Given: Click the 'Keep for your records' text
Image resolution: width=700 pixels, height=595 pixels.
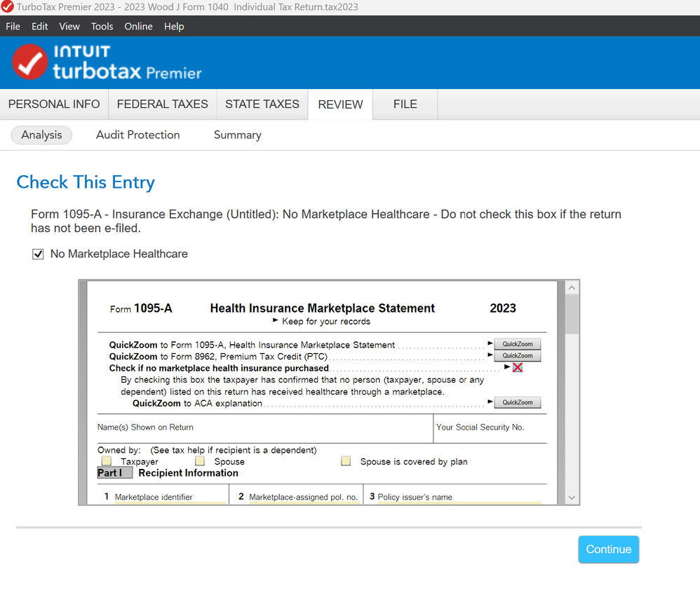Looking at the screenshot, I should click(x=326, y=321).
